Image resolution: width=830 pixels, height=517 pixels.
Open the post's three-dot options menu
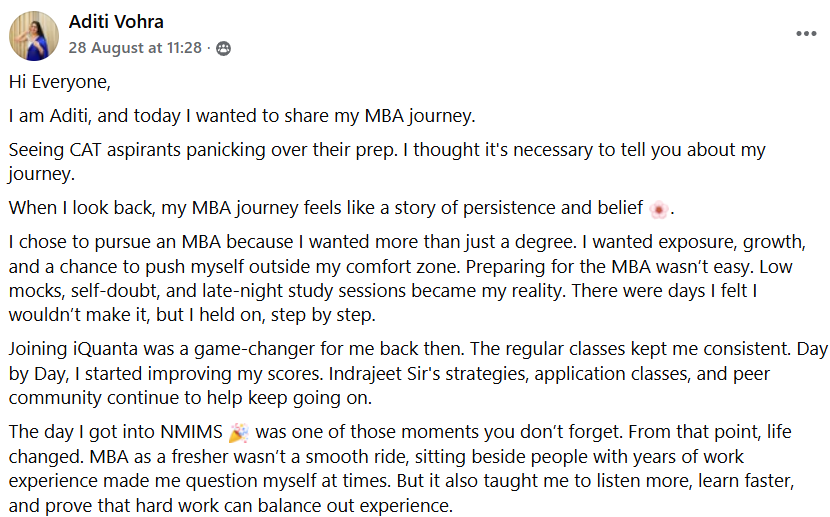click(806, 33)
